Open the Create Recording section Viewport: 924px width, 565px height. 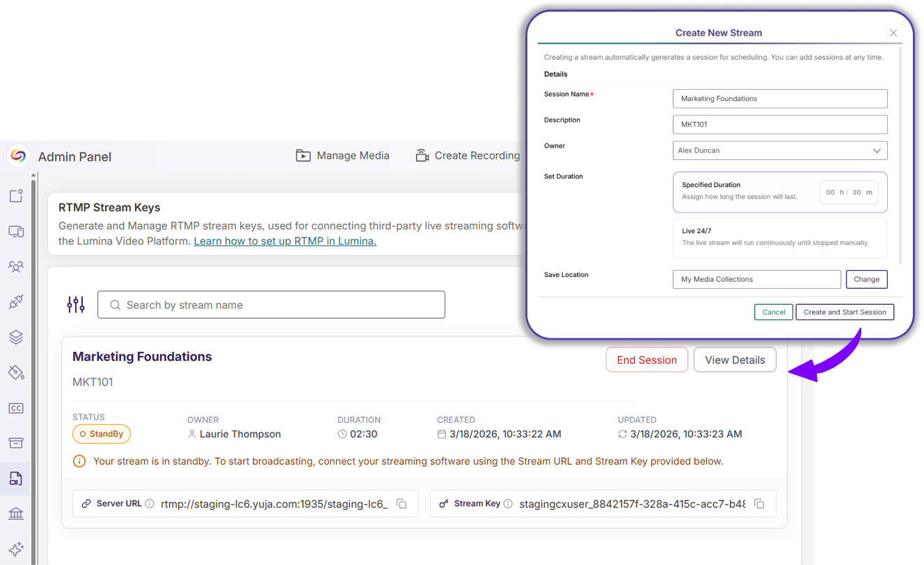(x=468, y=155)
